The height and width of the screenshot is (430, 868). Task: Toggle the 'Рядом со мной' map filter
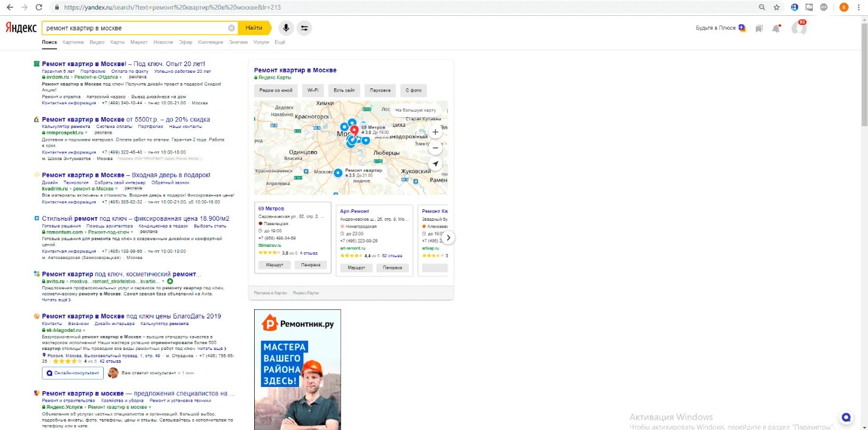pyautogui.click(x=276, y=90)
